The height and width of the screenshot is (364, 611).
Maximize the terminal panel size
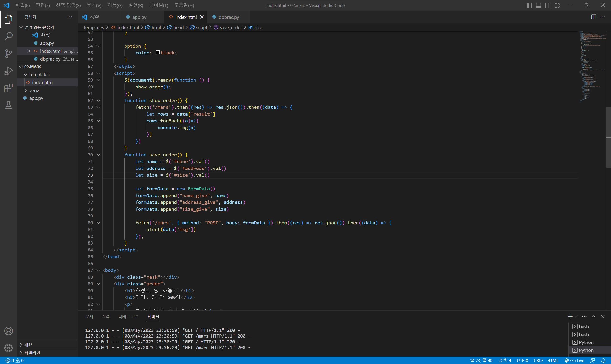click(594, 316)
